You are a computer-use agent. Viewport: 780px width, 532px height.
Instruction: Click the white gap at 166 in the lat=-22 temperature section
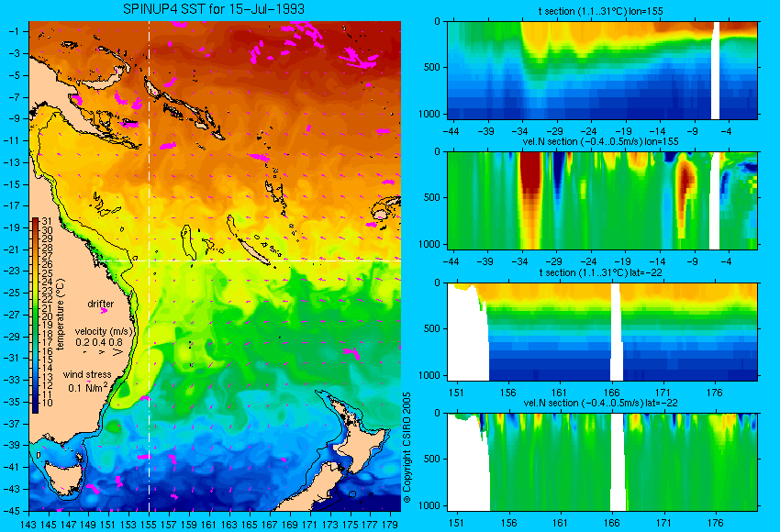[616, 332]
